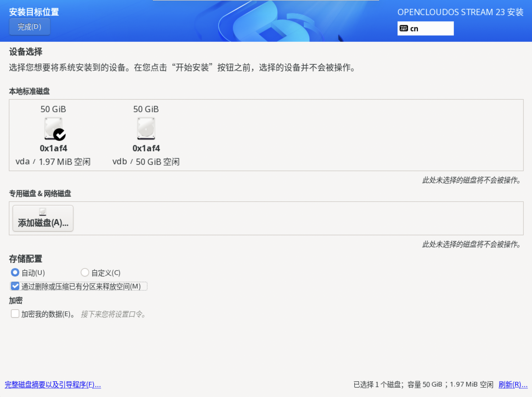Click the small disk icon on the 添加磁盘 button

43,212
